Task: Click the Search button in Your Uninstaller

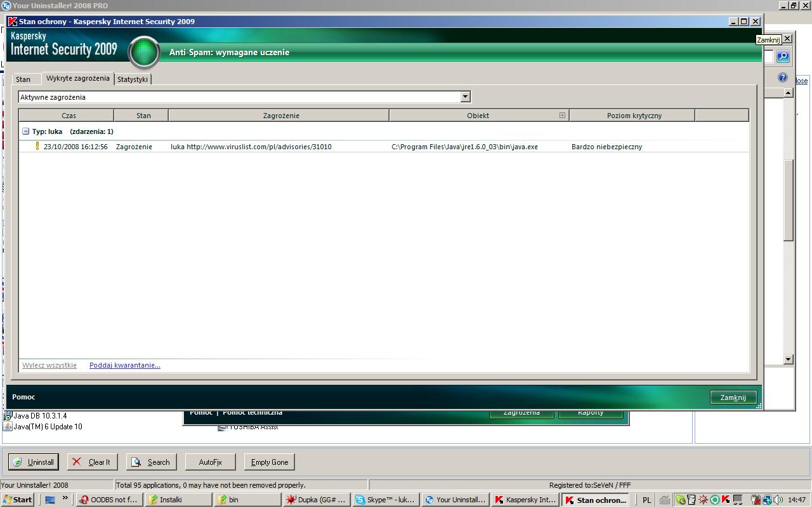Action: pyautogui.click(x=152, y=462)
